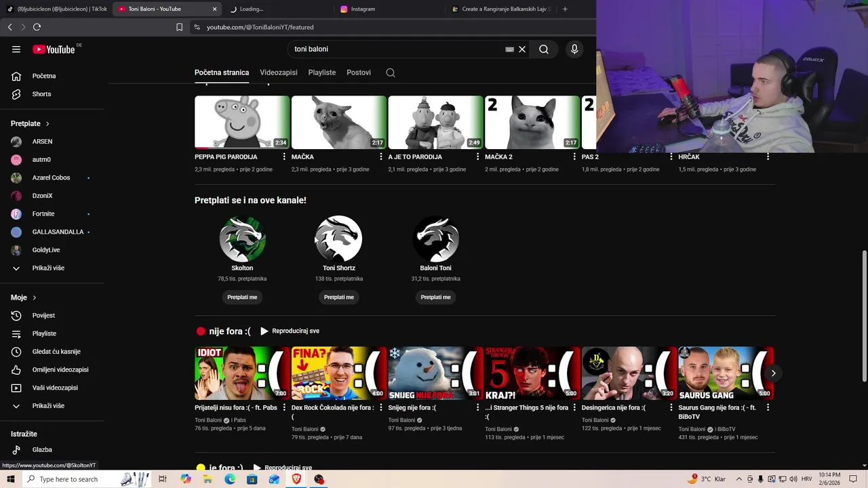Open options menu for A JE TO PARODIJA
This screenshot has width=868, height=488.
click(477, 157)
